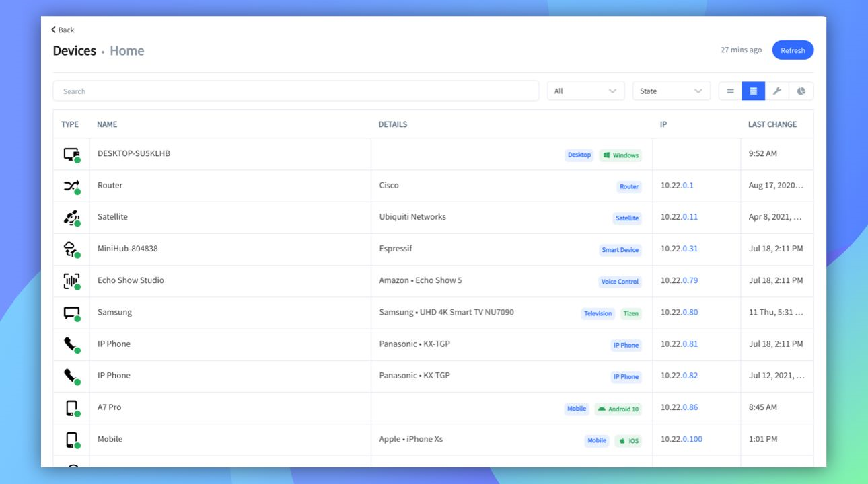This screenshot has width=868, height=484.
Task: Switch to compact list view
Action: (x=730, y=91)
